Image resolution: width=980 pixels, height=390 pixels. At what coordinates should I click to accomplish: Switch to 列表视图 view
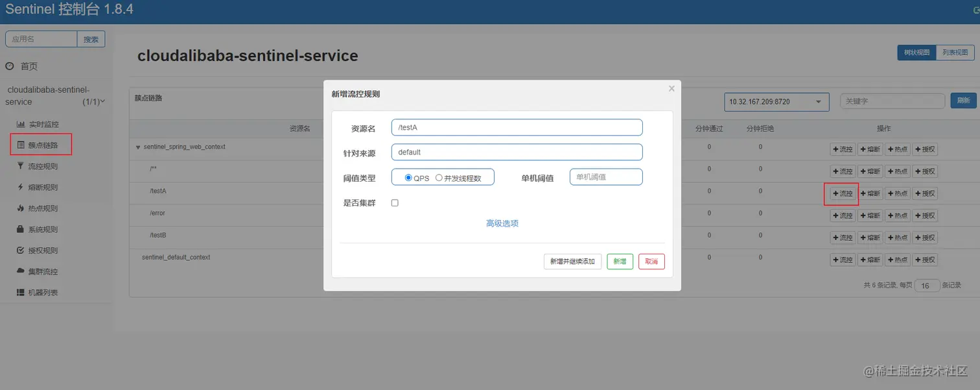point(955,53)
